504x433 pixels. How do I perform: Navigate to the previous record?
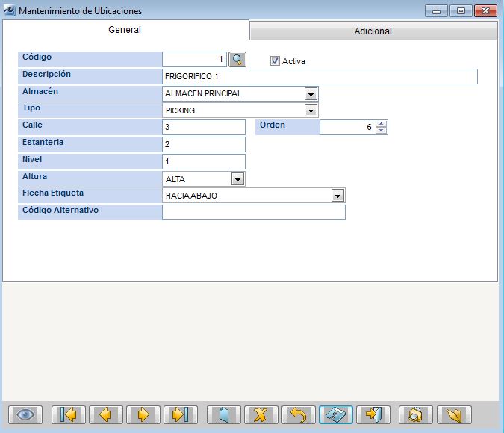[106, 414]
